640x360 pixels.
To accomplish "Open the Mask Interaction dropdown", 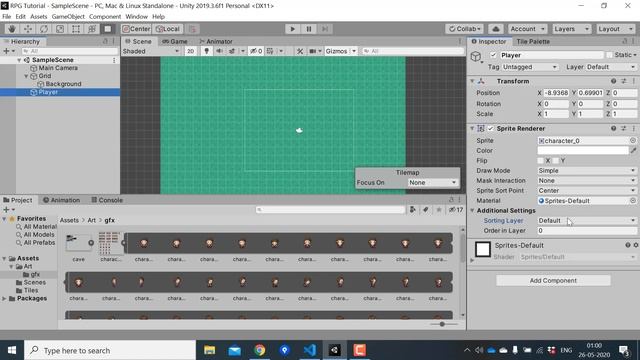I will pos(587,180).
